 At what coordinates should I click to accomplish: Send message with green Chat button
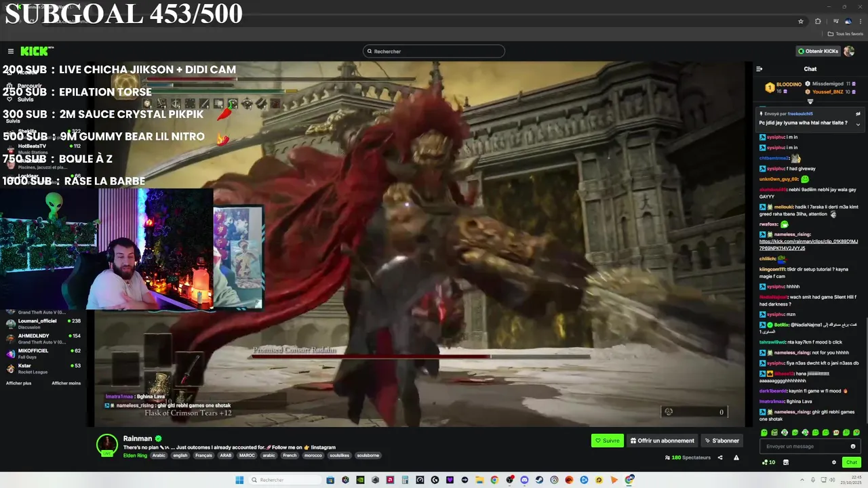click(852, 462)
